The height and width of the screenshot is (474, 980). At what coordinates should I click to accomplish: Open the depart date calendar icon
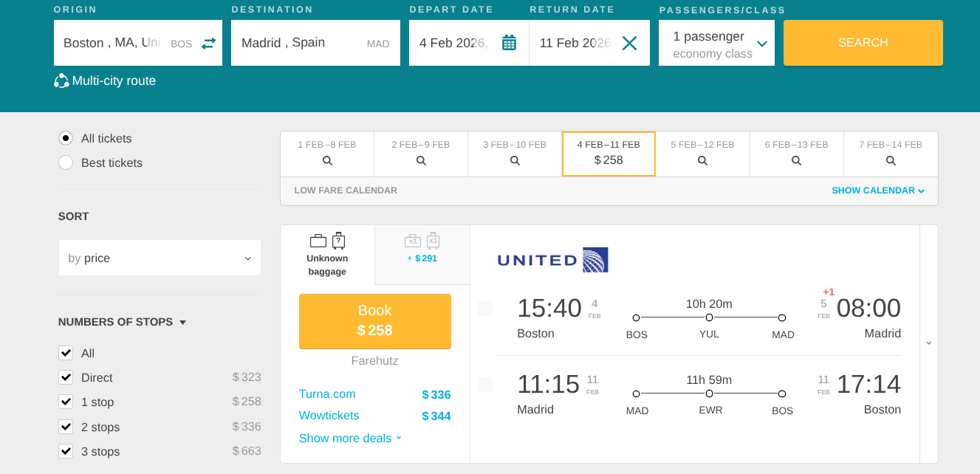coord(509,43)
